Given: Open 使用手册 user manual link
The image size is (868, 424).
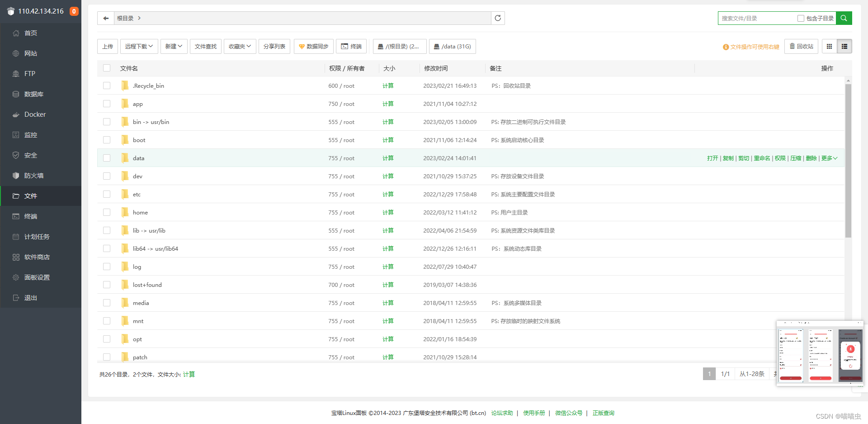Looking at the screenshot, I should coord(534,413).
